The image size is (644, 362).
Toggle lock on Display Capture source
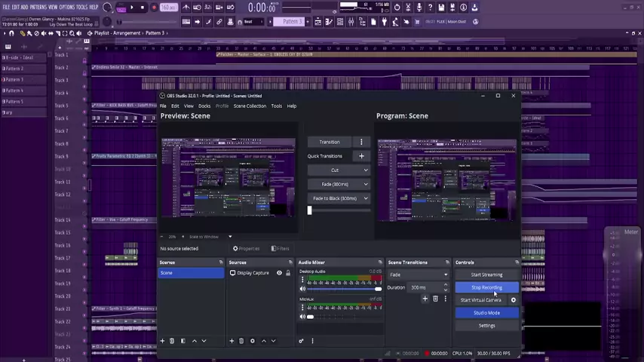tap(287, 273)
